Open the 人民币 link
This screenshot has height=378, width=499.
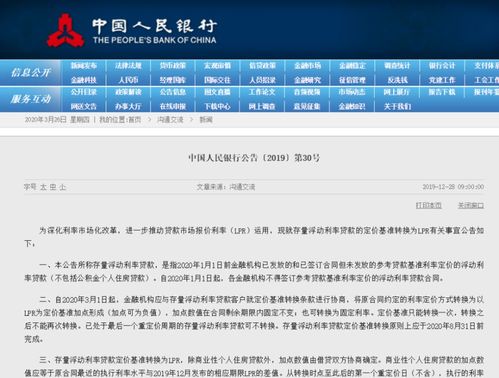click(128, 80)
